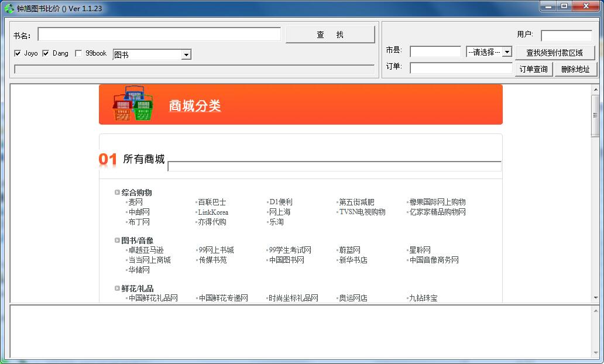
Task: Enable the 99book checkbox
Action: pos(78,53)
